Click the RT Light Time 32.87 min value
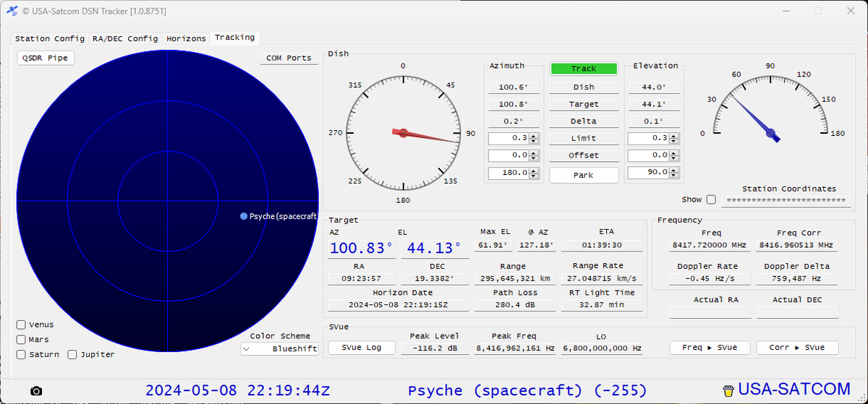 [x=602, y=305]
